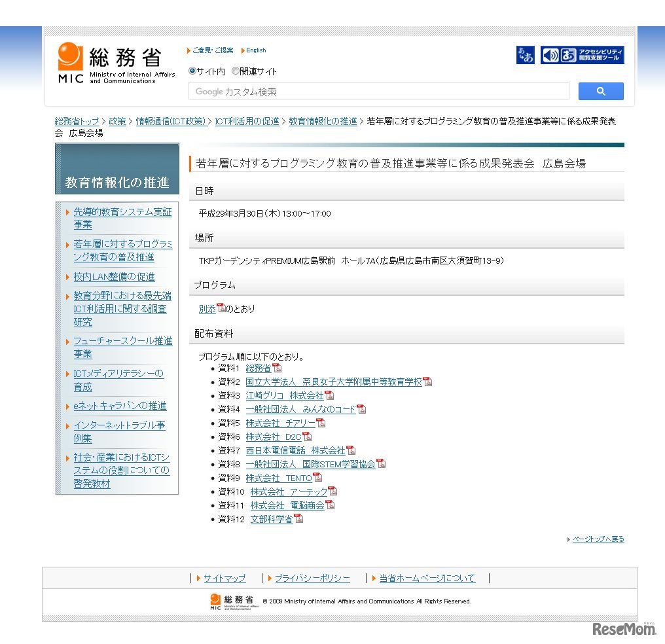Click the MIC 総務省 logo in the header
This screenshot has width=665, height=644.
pyautogui.click(x=117, y=63)
